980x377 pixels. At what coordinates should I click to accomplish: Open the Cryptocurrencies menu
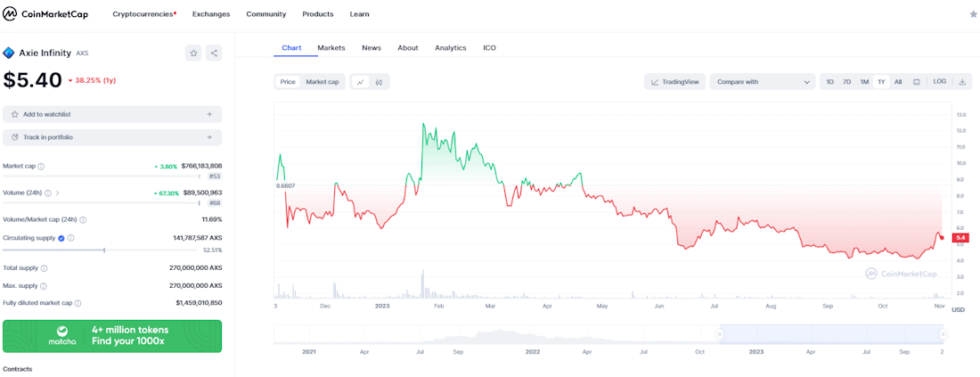[144, 13]
